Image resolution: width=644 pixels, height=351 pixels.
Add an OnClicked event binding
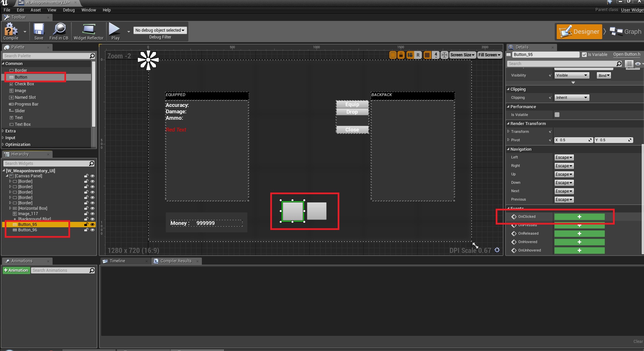(x=579, y=217)
